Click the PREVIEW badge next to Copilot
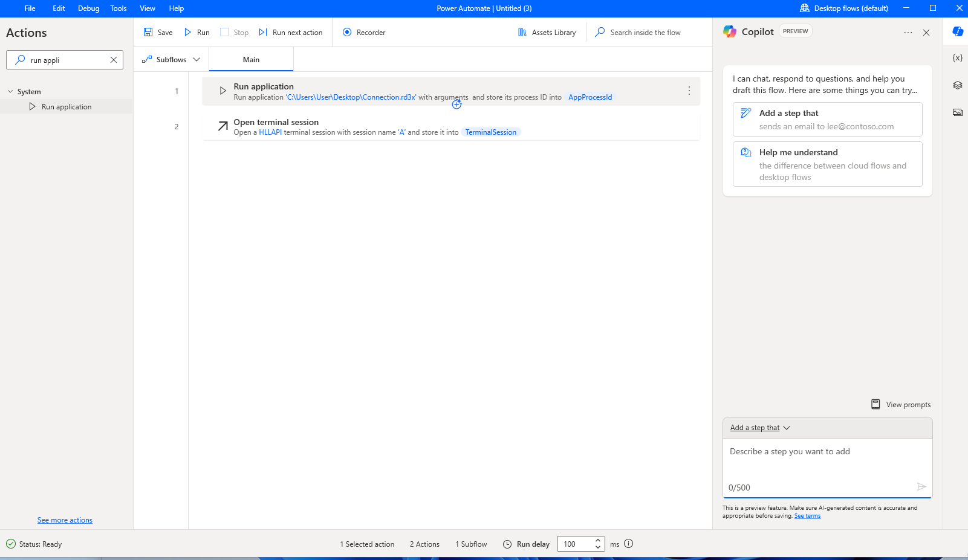The width and height of the screenshot is (968, 560). (795, 31)
